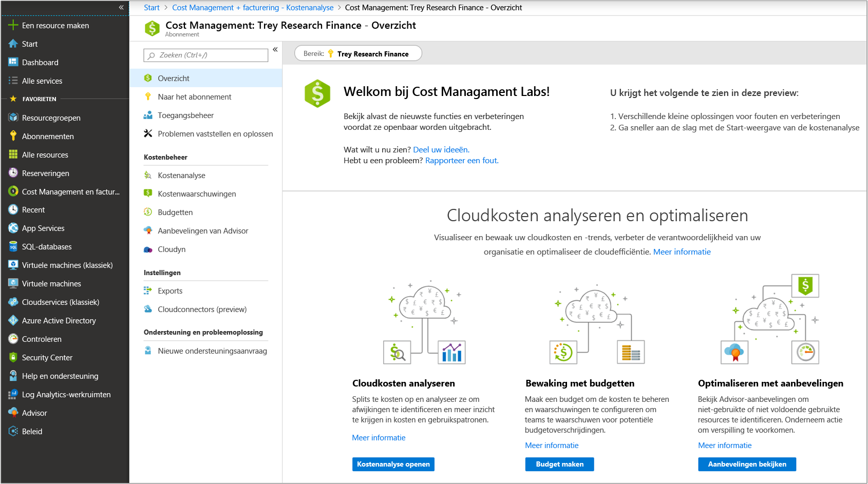Click the Exports icon under Instellingen
Image resolution: width=868 pixels, height=484 pixels.
148,291
